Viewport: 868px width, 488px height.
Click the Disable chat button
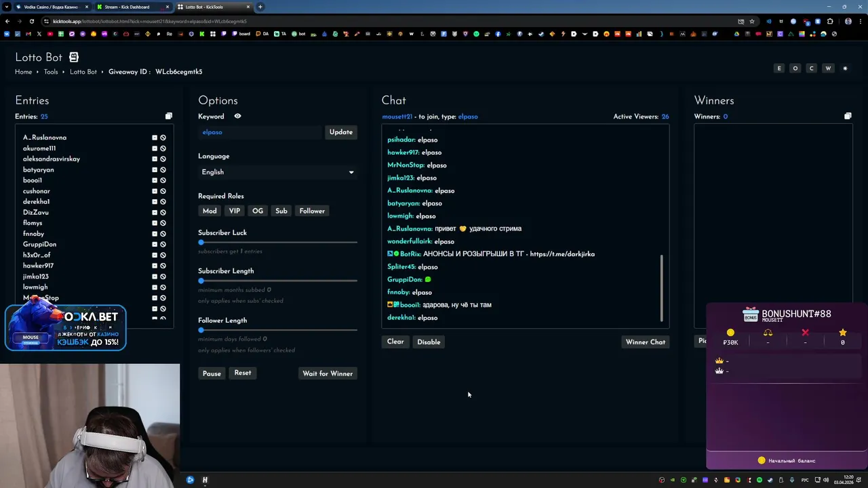pyautogui.click(x=429, y=342)
